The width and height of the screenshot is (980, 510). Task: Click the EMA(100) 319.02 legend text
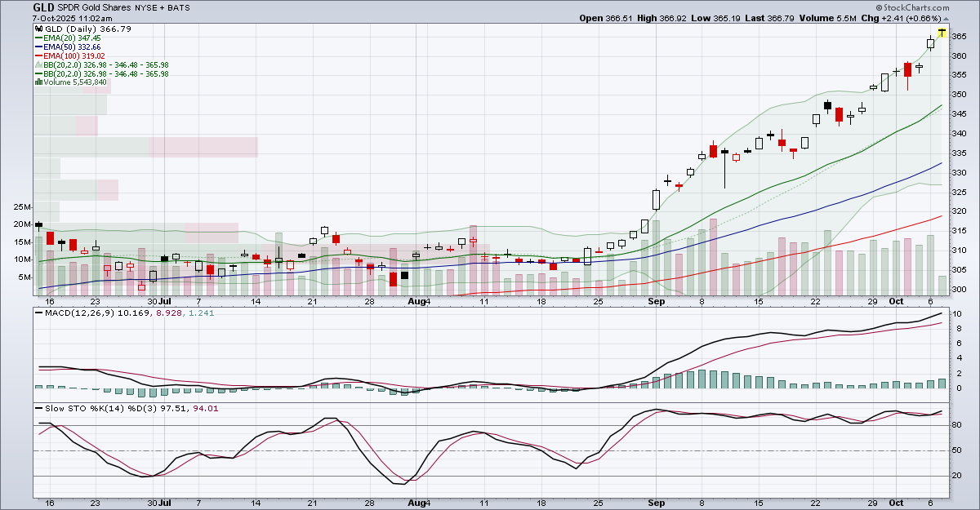point(74,55)
